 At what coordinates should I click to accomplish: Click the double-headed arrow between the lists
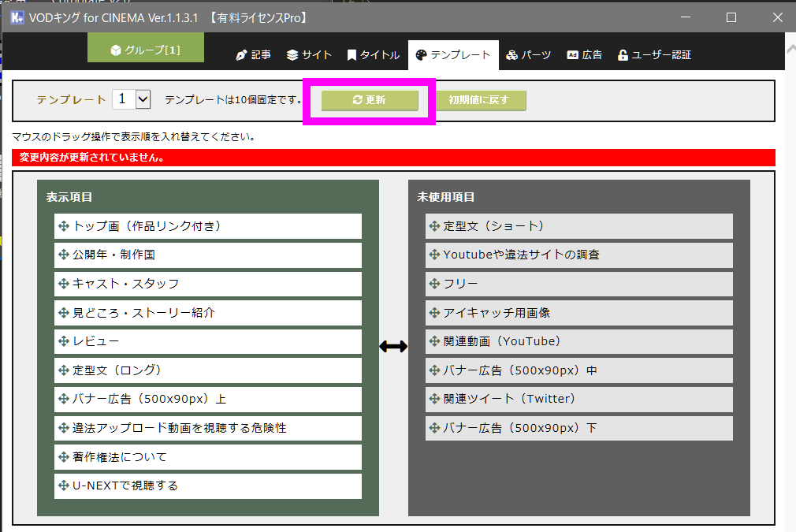393,346
